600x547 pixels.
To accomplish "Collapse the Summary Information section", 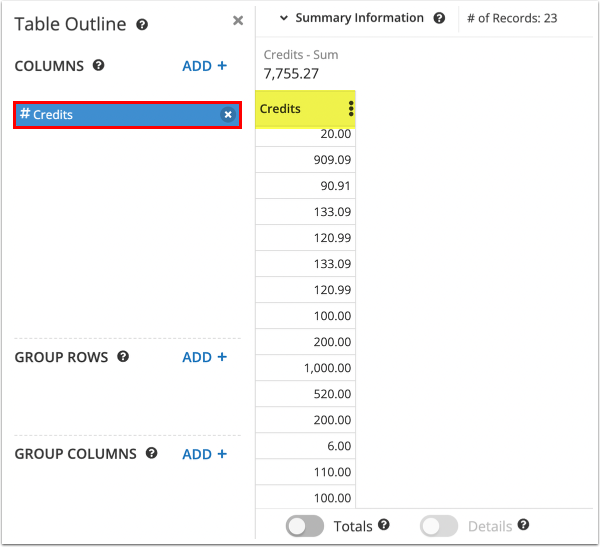I will (284, 18).
